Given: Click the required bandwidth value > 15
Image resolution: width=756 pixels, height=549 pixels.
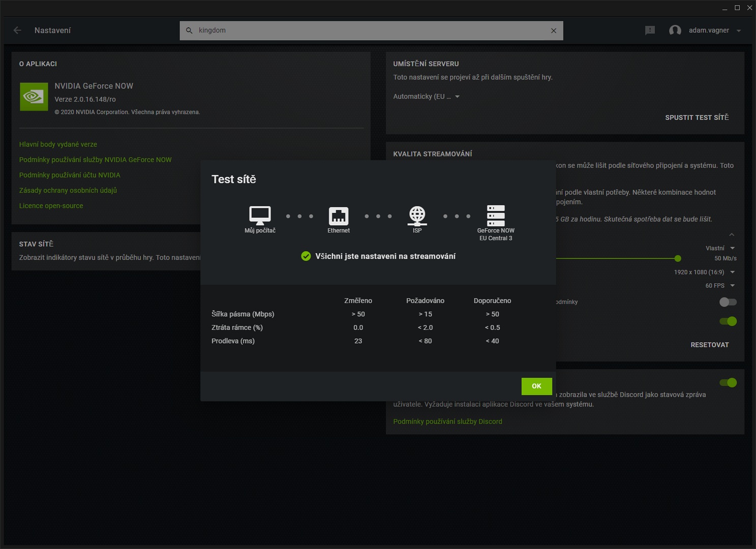Looking at the screenshot, I should pyautogui.click(x=425, y=314).
